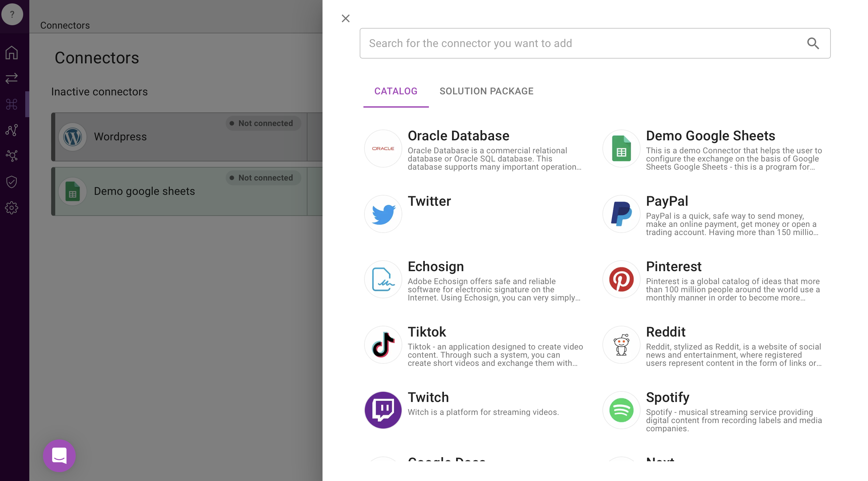Image resolution: width=868 pixels, height=481 pixels.
Task: Click the Reddit description text
Action: [x=734, y=355]
